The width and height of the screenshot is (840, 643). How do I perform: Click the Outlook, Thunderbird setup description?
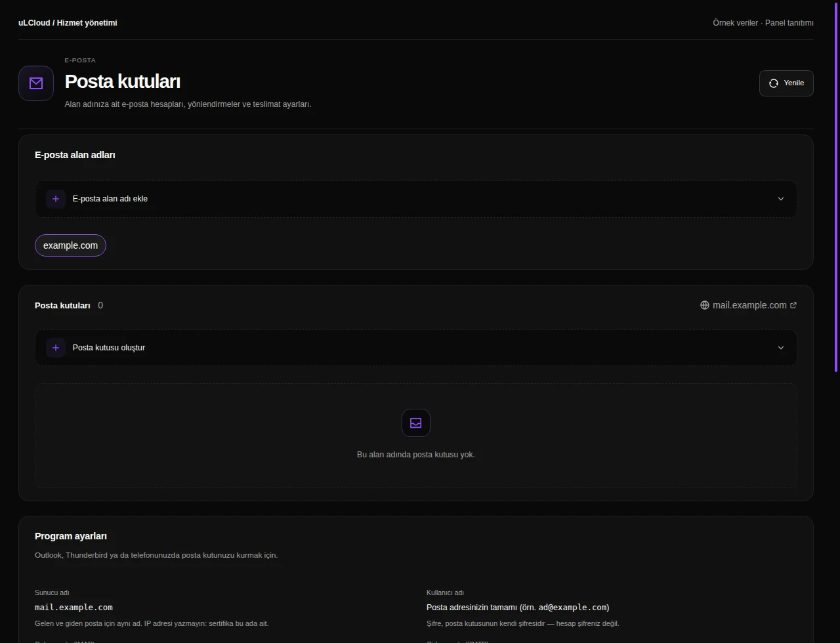[156, 555]
